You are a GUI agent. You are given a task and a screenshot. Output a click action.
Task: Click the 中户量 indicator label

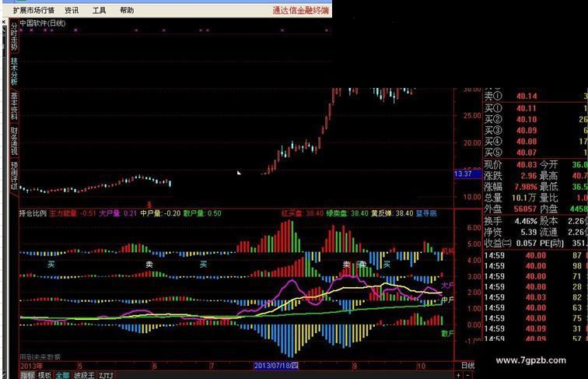pyautogui.click(x=151, y=213)
